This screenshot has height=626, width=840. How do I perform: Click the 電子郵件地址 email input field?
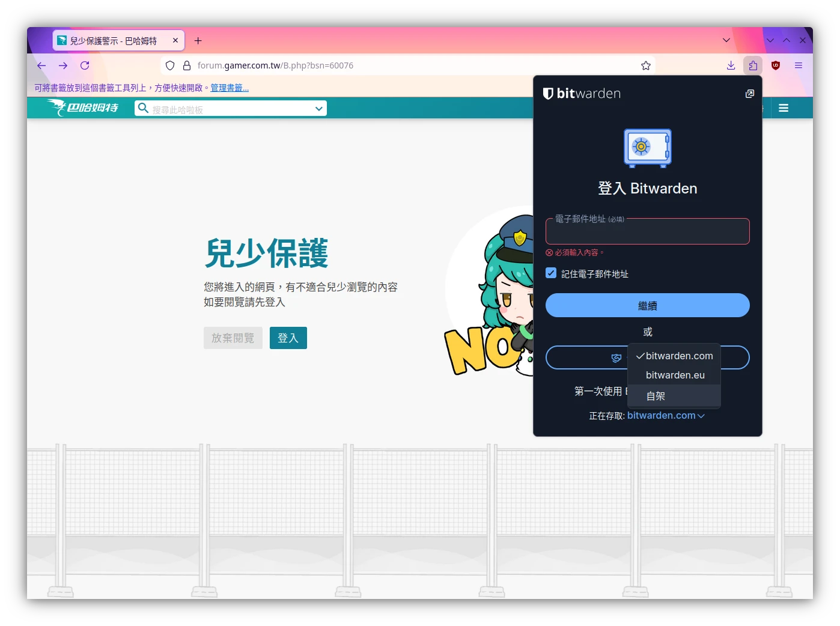click(647, 232)
